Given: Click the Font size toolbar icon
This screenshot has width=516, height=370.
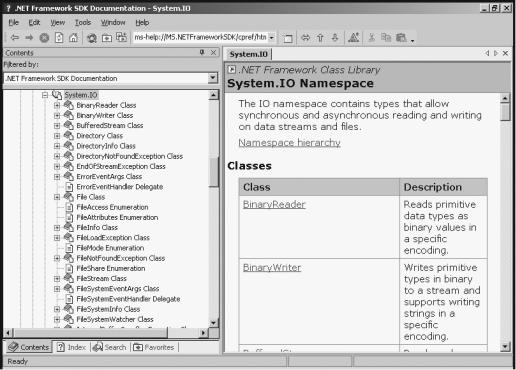Looking at the screenshot, I should pyautogui.click(x=353, y=37).
